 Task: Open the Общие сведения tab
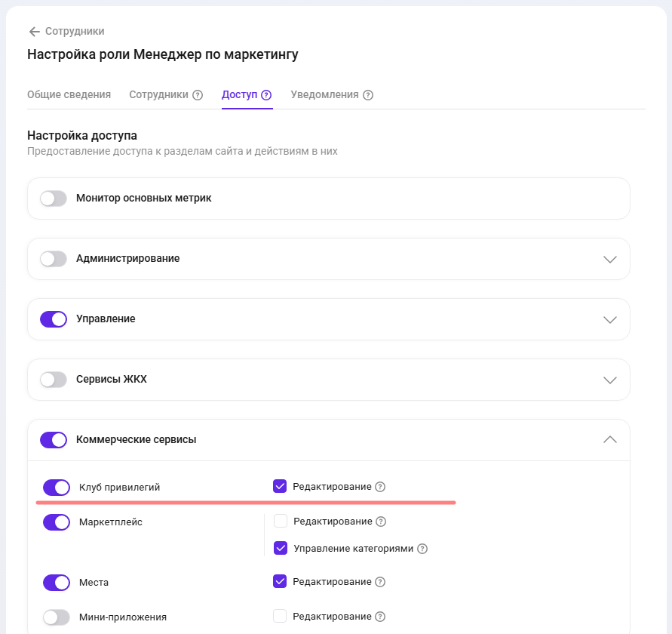click(x=69, y=95)
